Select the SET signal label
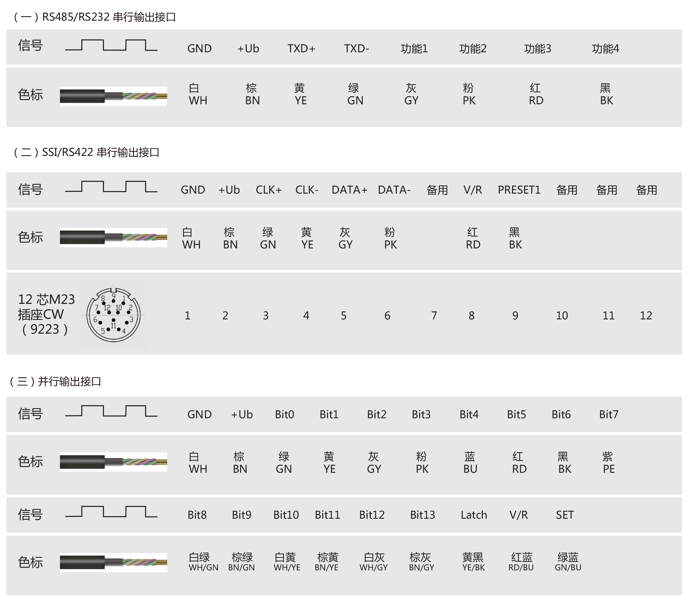Image resolution: width=688 pixels, height=616 pixels. tap(565, 515)
